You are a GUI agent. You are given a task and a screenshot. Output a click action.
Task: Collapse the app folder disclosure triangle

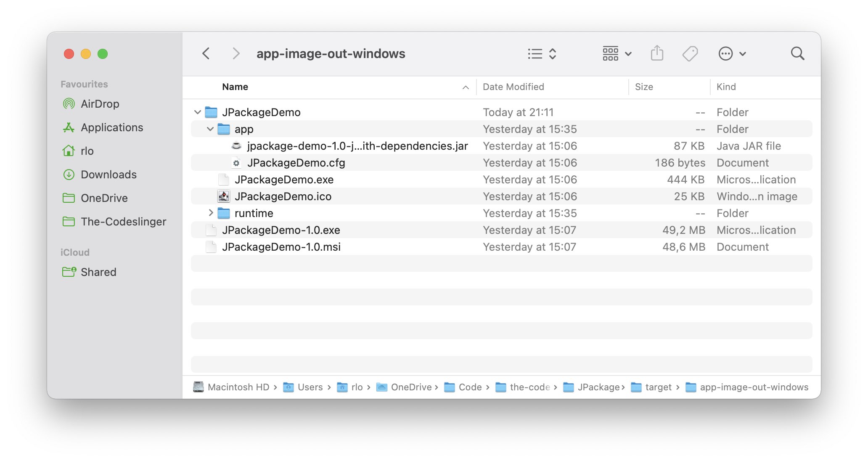[x=210, y=129]
